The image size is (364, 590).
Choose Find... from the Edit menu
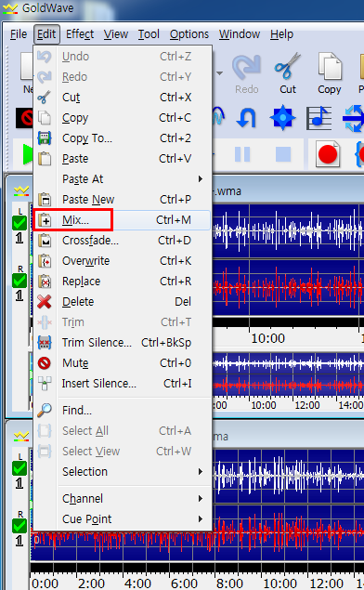point(123,410)
